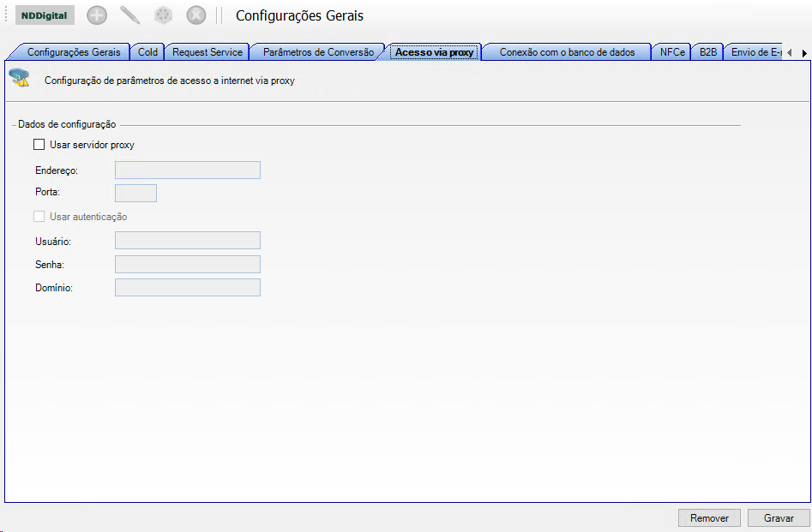
Task: Enable the Usar servidor proxy checkbox
Action: 39,145
